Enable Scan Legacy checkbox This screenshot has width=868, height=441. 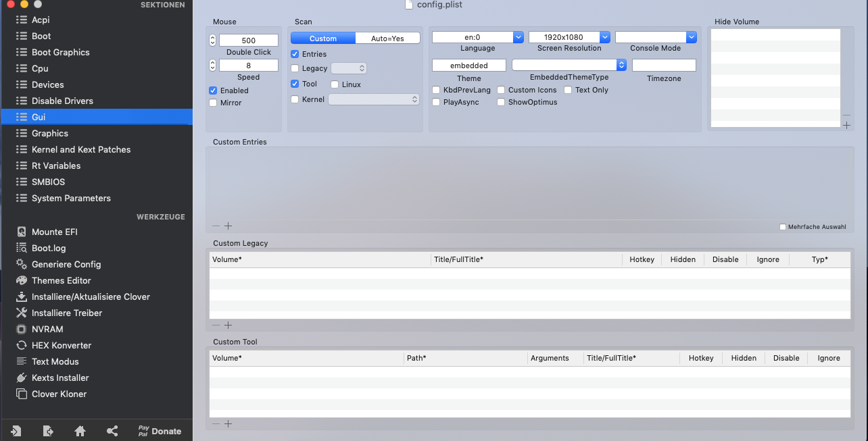pyautogui.click(x=295, y=68)
